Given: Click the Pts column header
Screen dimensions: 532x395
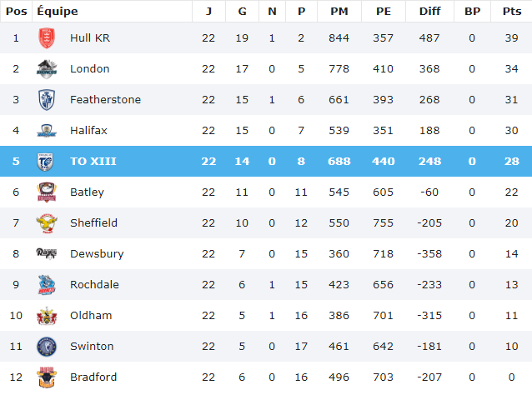Looking at the screenshot, I should (x=510, y=12).
